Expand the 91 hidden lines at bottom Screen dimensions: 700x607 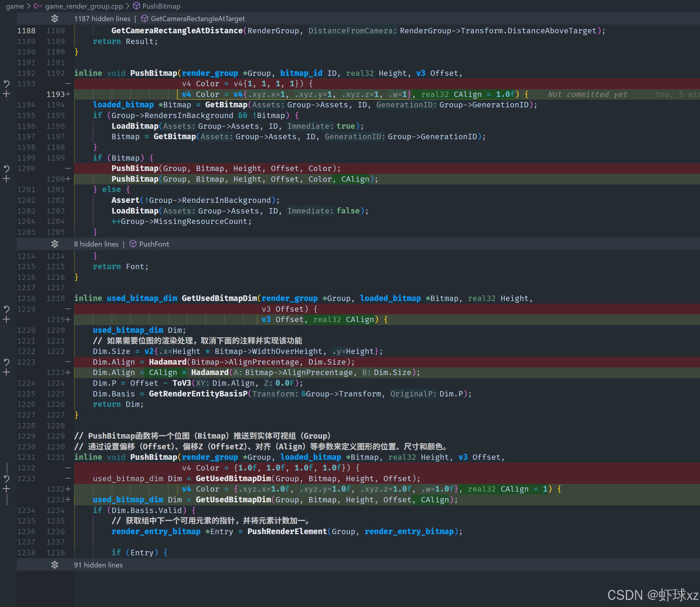(54, 565)
